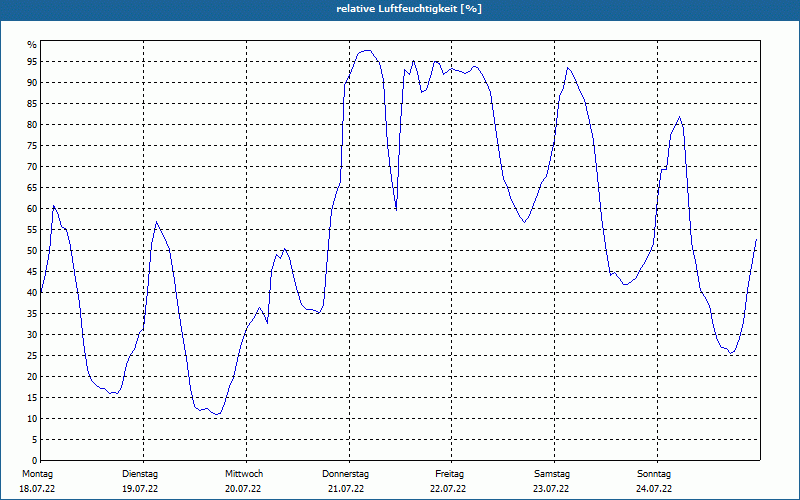The width and height of the screenshot is (800, 500).
Task: Click the 15 y-axis tick label
Action: pyautogui.click(x=32, y=398)
